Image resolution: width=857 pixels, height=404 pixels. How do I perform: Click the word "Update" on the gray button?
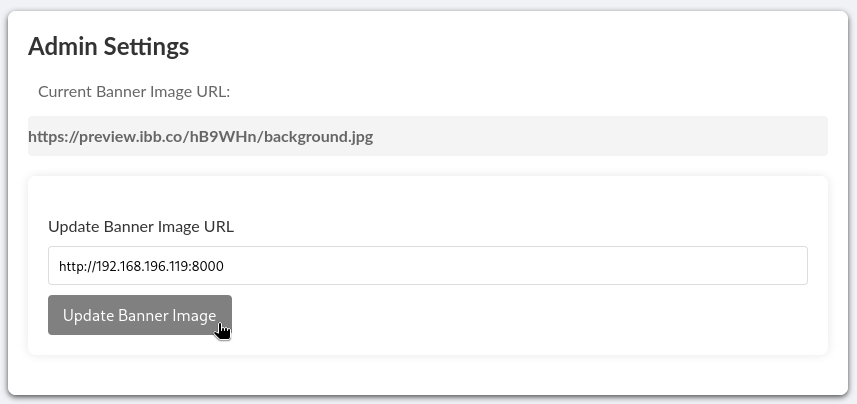[x=81, y=315]
